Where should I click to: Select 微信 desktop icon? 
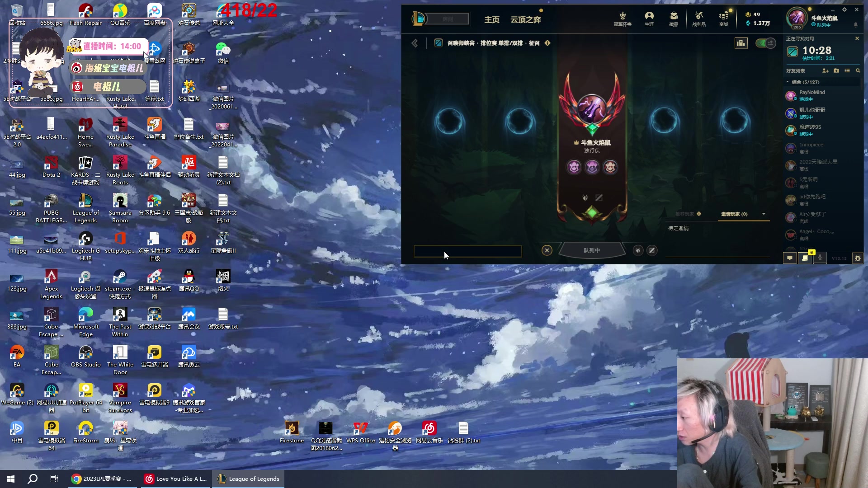(223, 53)
